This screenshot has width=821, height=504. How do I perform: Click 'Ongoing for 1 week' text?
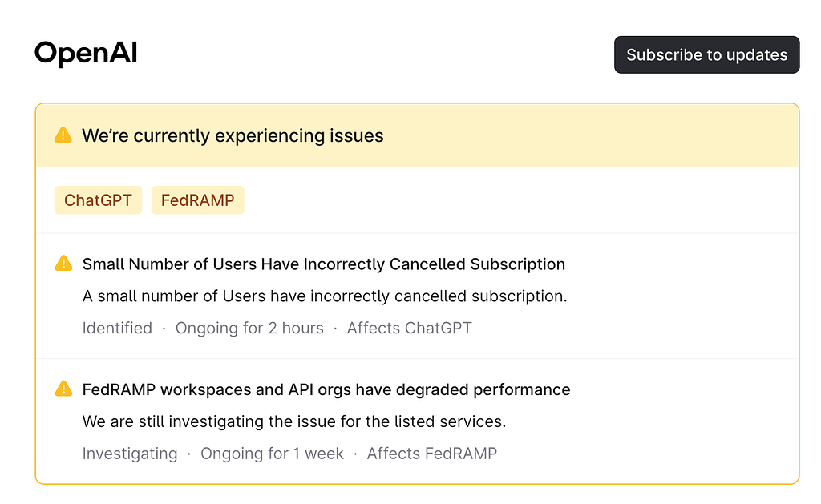tap(272, 454)
